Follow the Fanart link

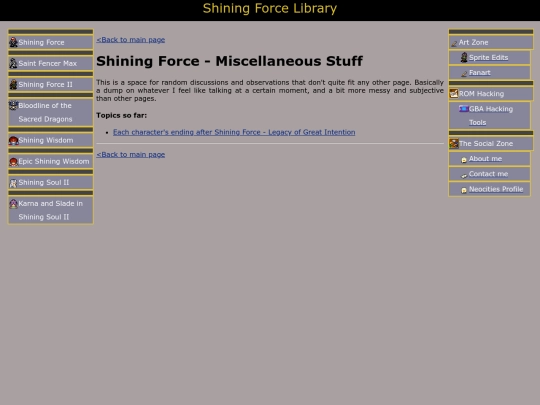click(x=479, y=73)
